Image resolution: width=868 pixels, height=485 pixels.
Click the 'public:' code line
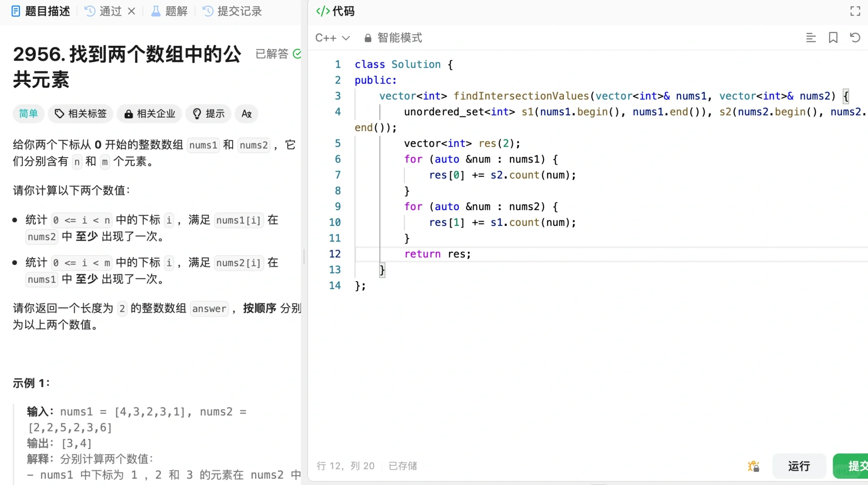pos(375,80)
